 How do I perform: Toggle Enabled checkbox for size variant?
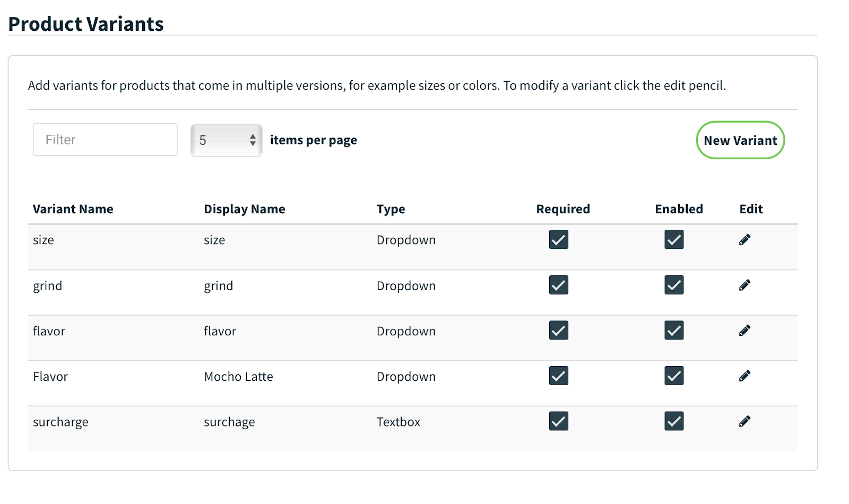[674, 240]
